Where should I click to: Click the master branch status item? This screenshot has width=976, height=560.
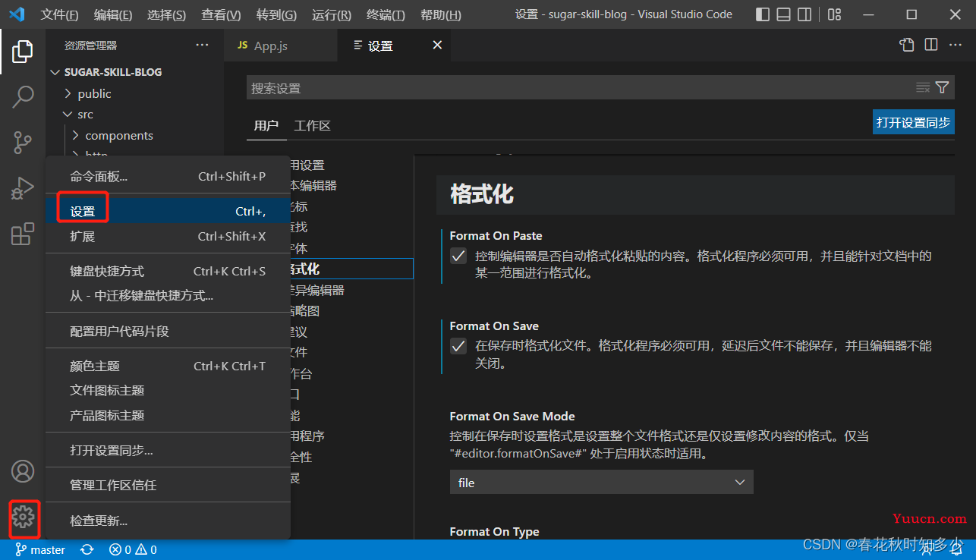point(40,549)
